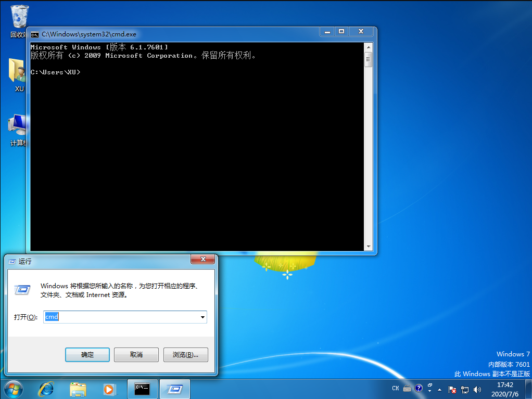The width and height of the screenshot is (532, 399).
Task: Click the network connection tray icon
Action: (x=464, y=389)
